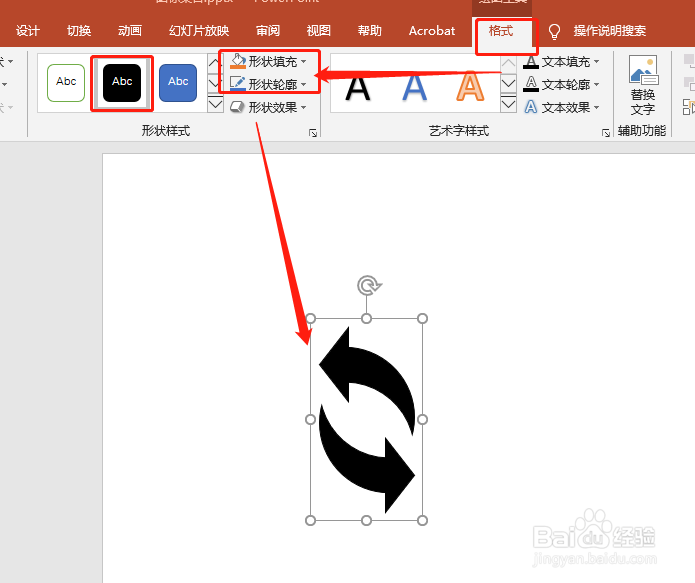Open 形状样式 dialog launcher
Image resolution: width=695 pixels, height=583 pixels.
[x=313, y=133]
